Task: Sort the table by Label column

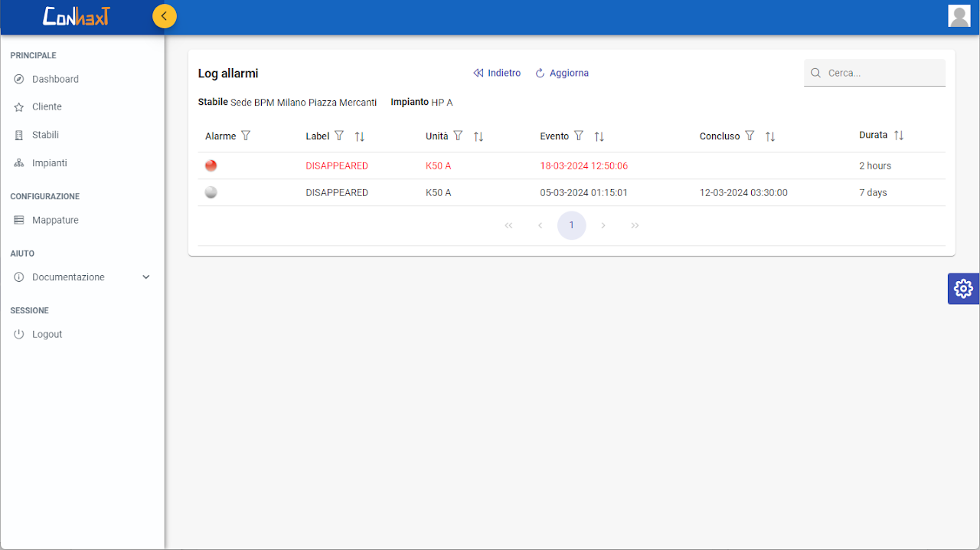Action: [x=359, y=136]
